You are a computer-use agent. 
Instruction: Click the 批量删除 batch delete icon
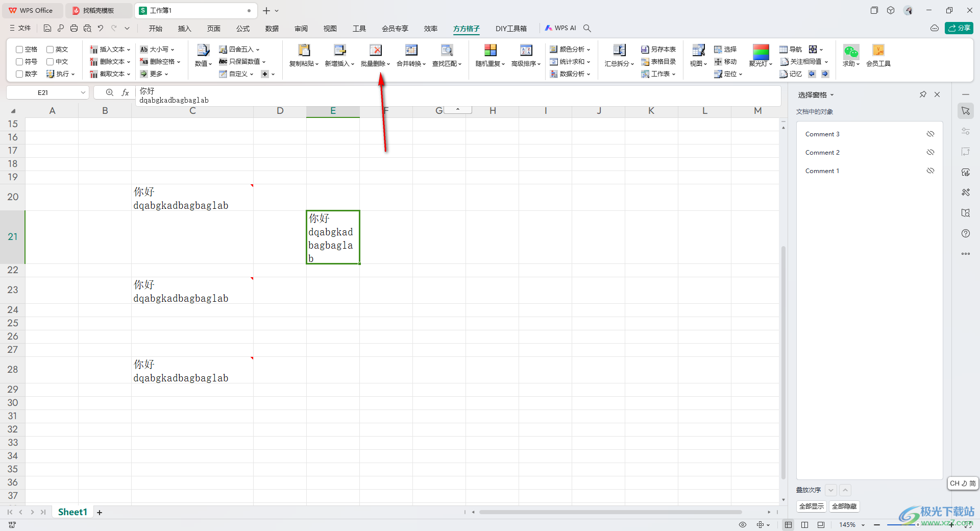tap(376, 50)
